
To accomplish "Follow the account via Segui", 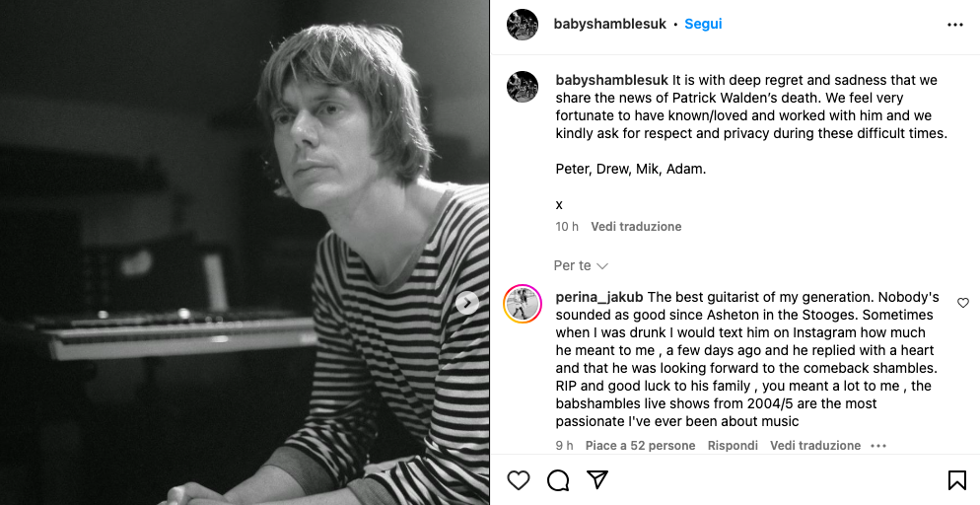I will coord(703,24).
